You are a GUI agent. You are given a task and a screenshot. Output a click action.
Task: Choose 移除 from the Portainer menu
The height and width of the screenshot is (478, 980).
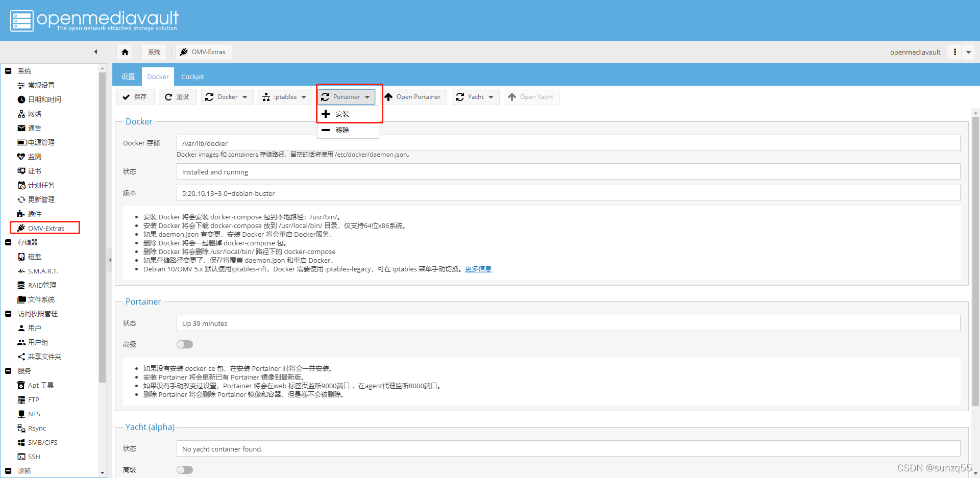point(348,130)
